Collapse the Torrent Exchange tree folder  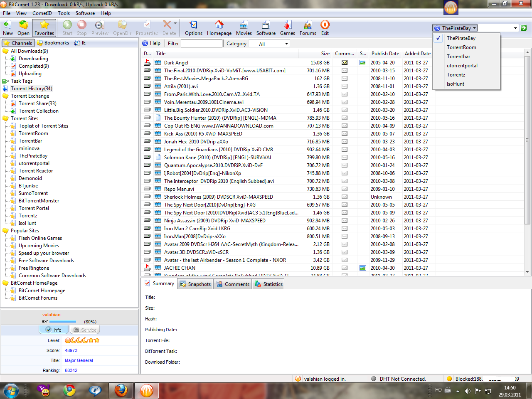pos(5,96)
